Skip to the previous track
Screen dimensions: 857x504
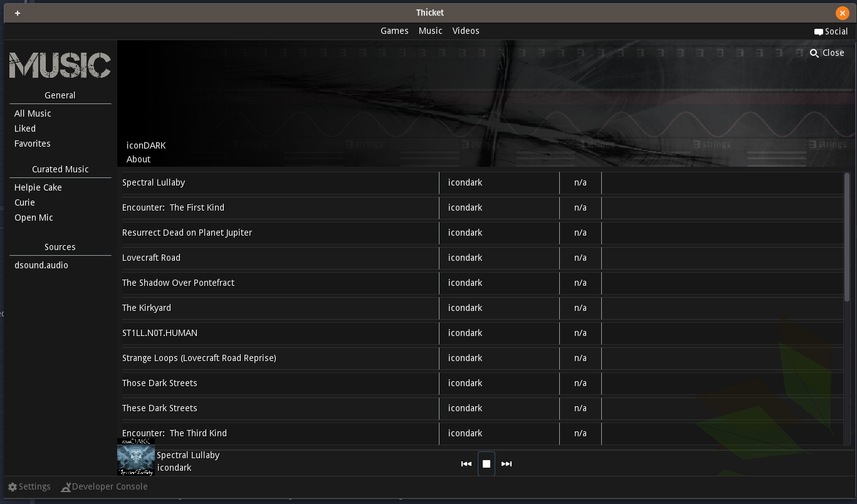coord(466,464)
